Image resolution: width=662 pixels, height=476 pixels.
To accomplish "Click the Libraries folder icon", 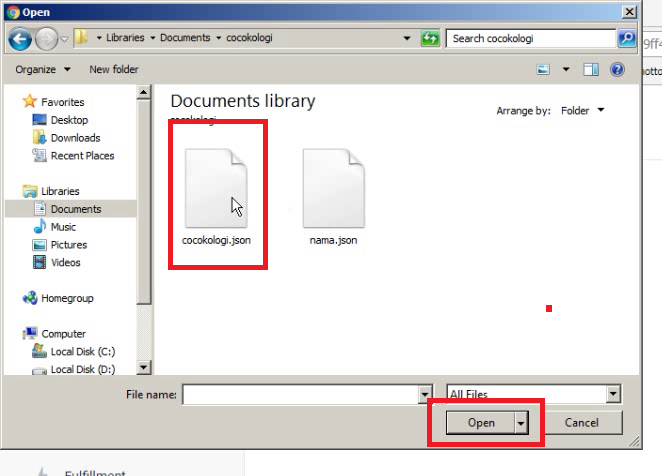I will point(30,191).
